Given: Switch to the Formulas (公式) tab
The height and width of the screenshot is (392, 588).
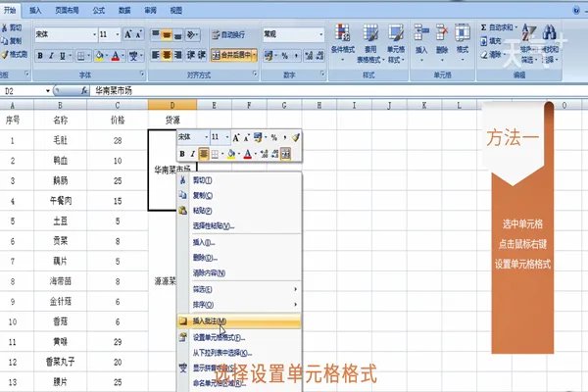Looking at the screenshot, I should 99,11.
